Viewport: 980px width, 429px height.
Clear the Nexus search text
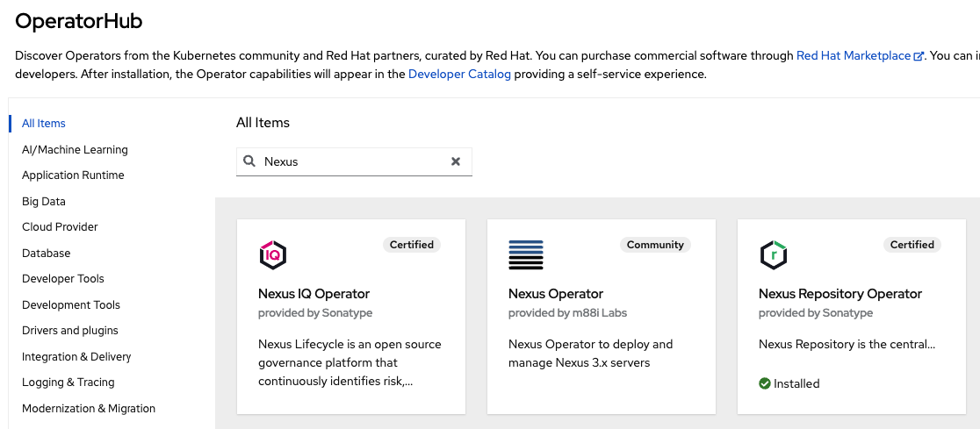click(x=456, y=161)
